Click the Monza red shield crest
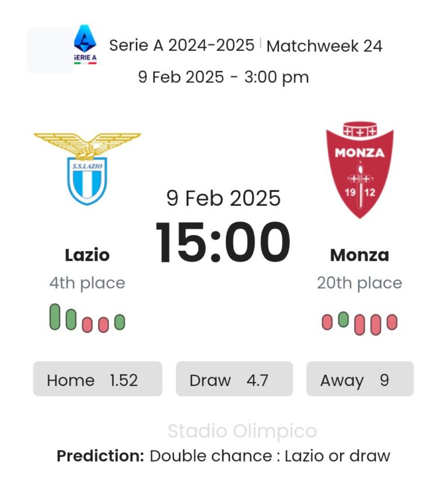 pyautogui.click(x=359, y=170)
